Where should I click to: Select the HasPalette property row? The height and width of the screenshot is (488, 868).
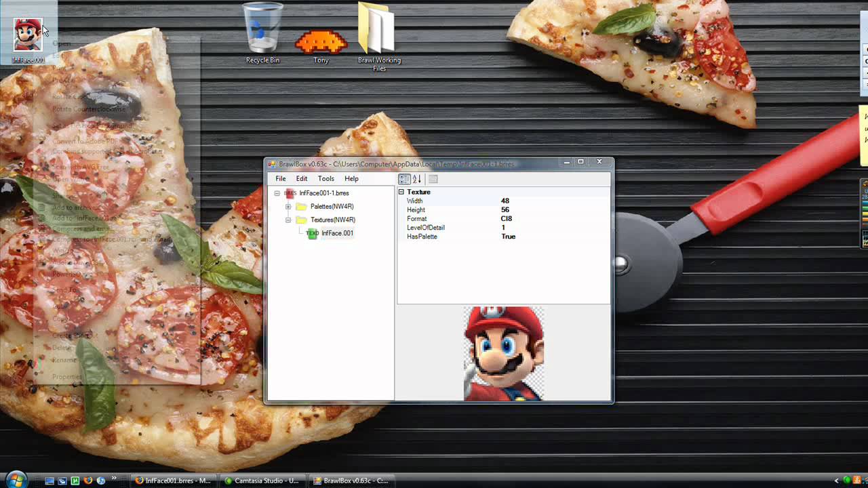[x=504, y=237]
